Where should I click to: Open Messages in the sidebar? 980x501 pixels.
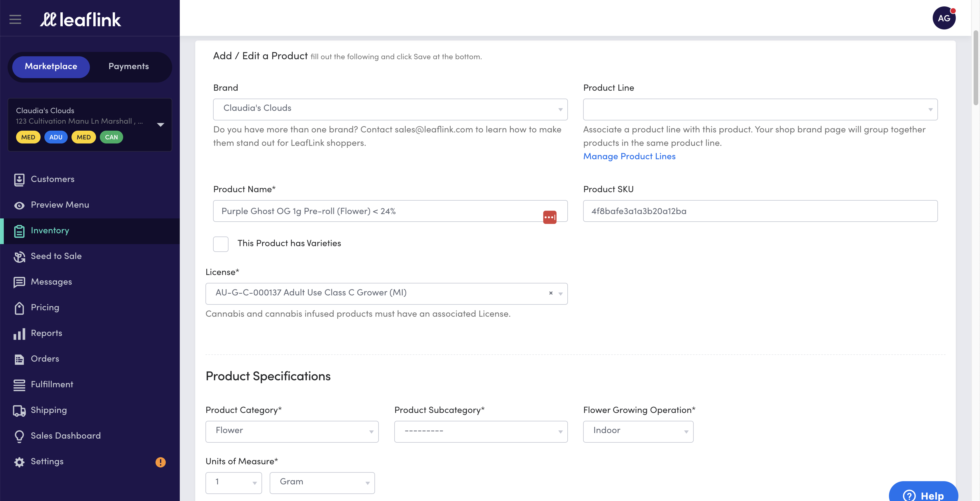[x=90, y=282]
